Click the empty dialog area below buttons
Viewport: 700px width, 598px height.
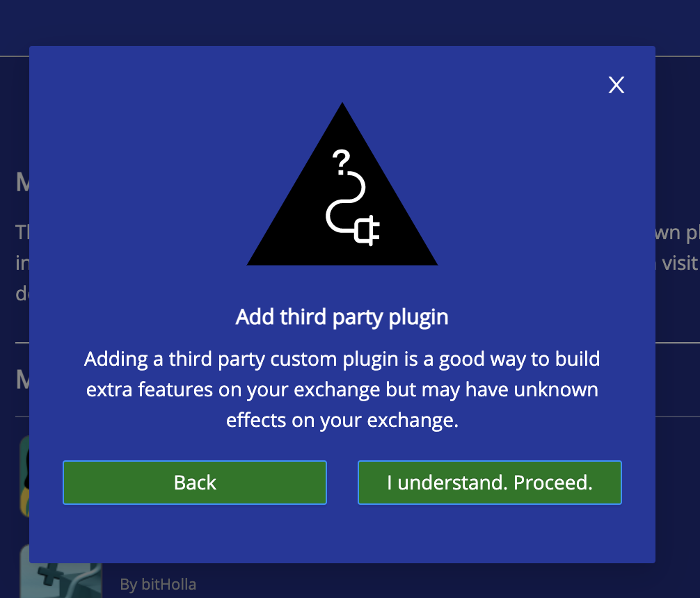point(342,533)
